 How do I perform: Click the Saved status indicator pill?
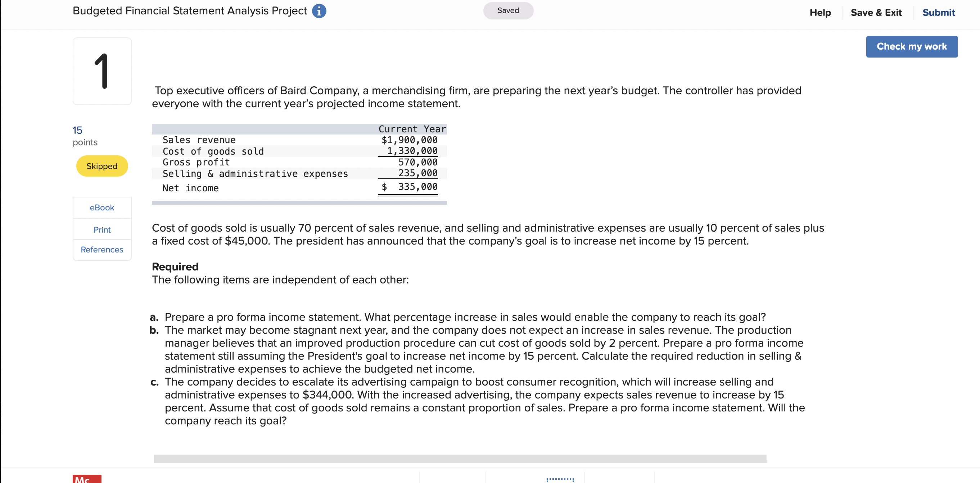tap(508, 10)
